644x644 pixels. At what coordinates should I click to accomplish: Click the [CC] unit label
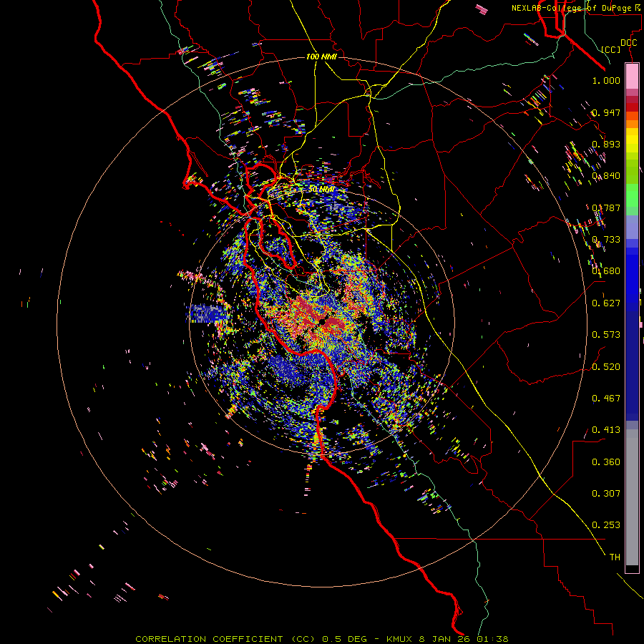click(611, 49)
